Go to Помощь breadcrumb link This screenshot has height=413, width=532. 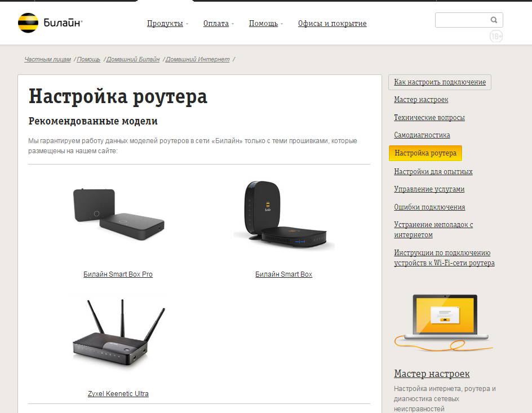(x=88, y=59)
